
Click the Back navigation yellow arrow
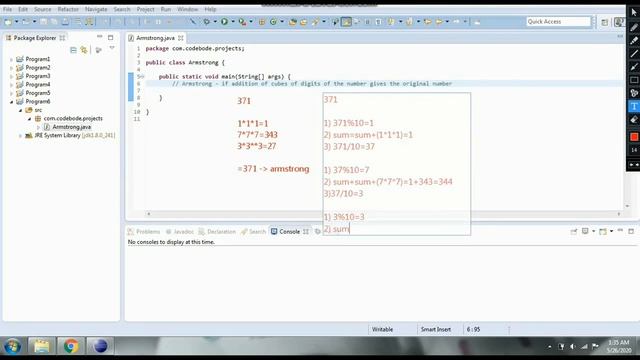point(428,22)
